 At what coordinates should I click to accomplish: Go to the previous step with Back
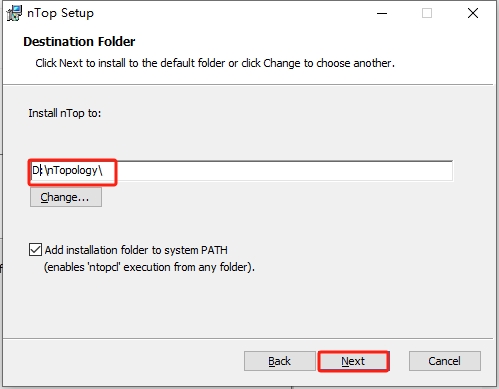(280, 361)
